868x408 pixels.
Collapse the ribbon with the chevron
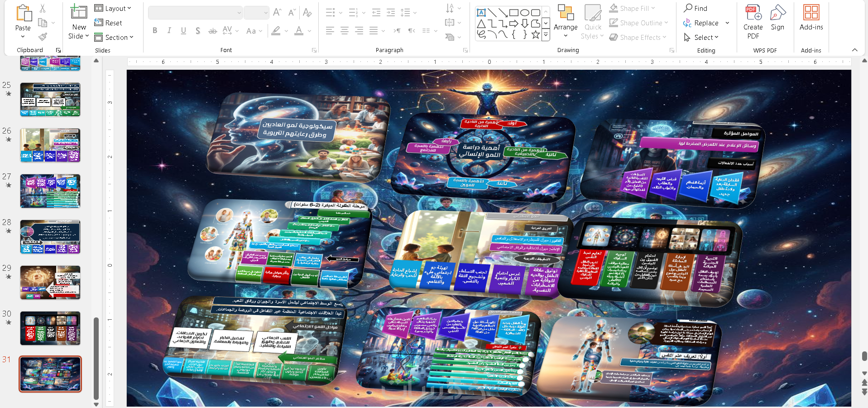click(855, 50)
